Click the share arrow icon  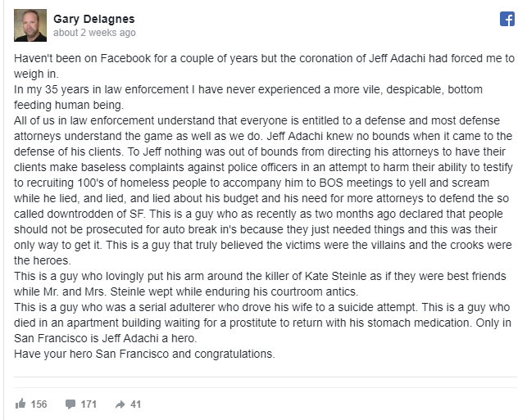[x=119, y=403]
